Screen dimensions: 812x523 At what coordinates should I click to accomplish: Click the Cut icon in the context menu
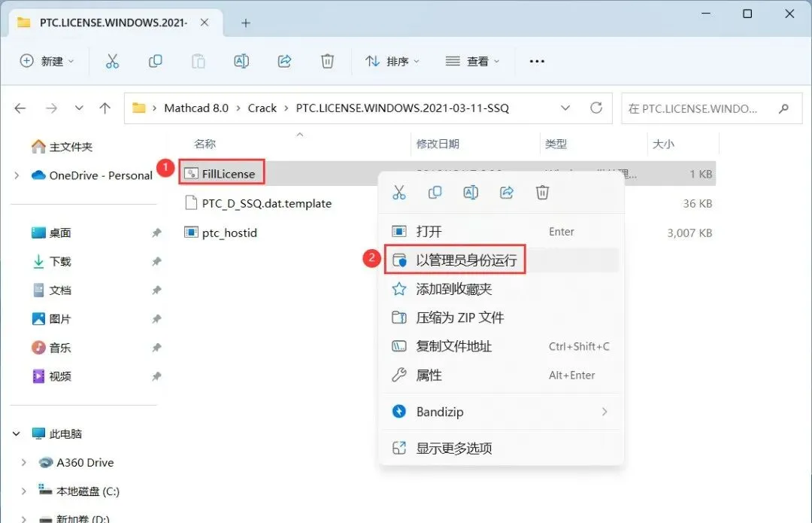pyautogui.click(x=398, y=193)
